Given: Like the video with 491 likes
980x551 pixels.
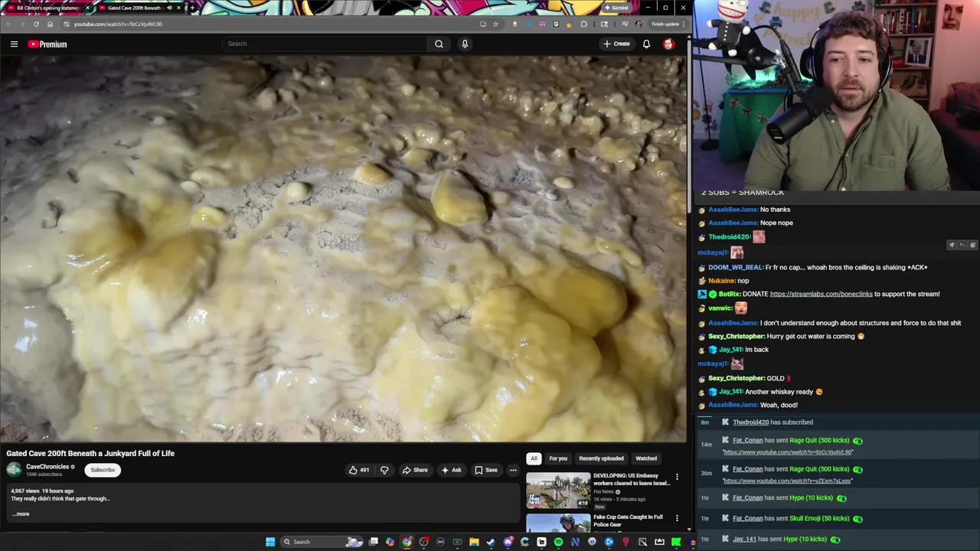Looking at the screenshot, I should point(359,470).
